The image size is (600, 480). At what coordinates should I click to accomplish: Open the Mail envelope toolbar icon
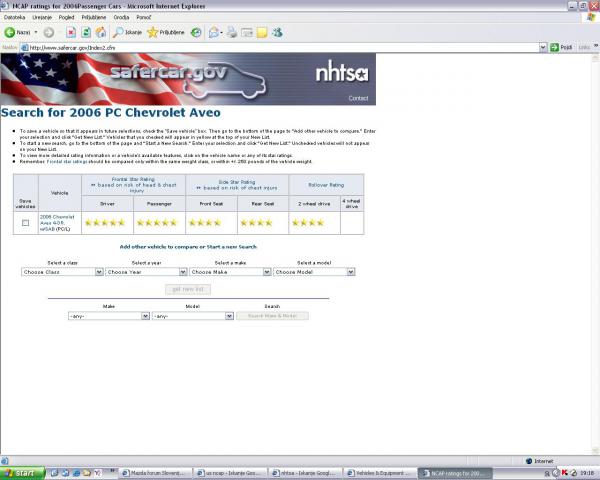tap(214, 32)
